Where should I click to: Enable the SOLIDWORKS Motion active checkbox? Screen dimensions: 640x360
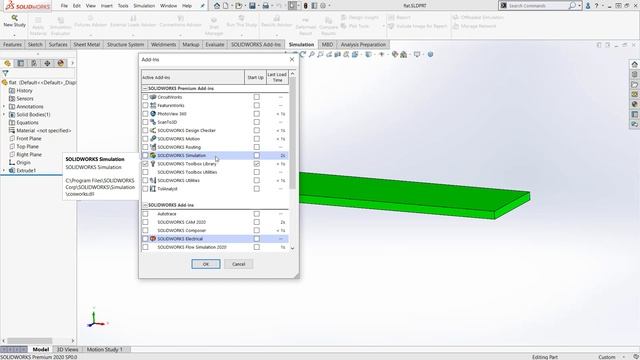[145, 139]
